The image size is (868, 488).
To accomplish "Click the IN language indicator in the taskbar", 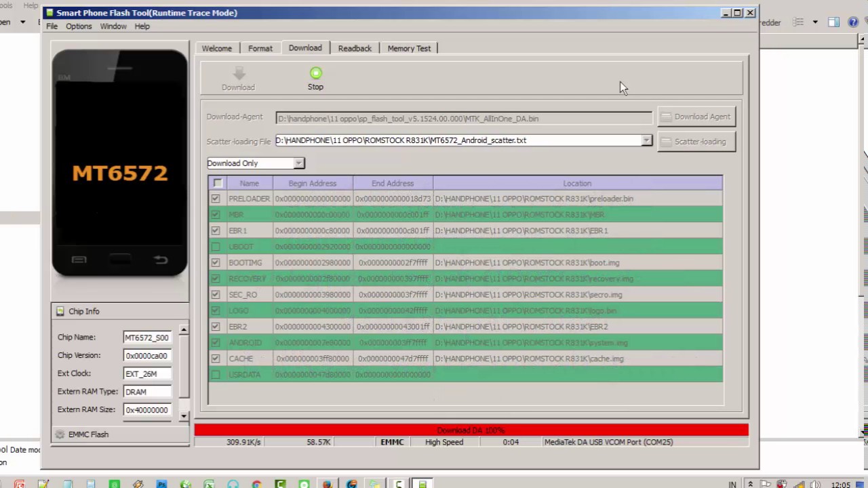I will pyautogui.click(x=732, y=485).
